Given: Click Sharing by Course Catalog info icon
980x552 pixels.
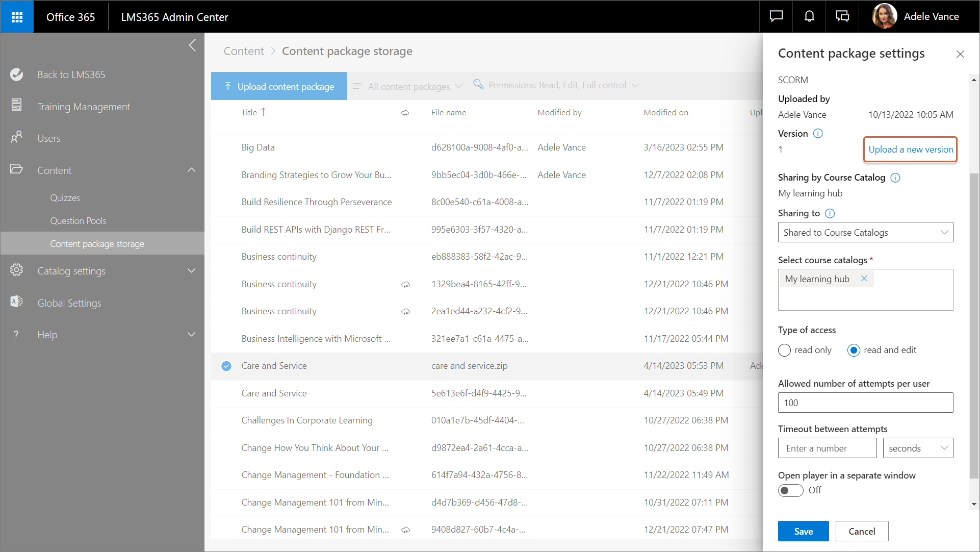Looking at the screenshot, I should click(x=895, y=178).
